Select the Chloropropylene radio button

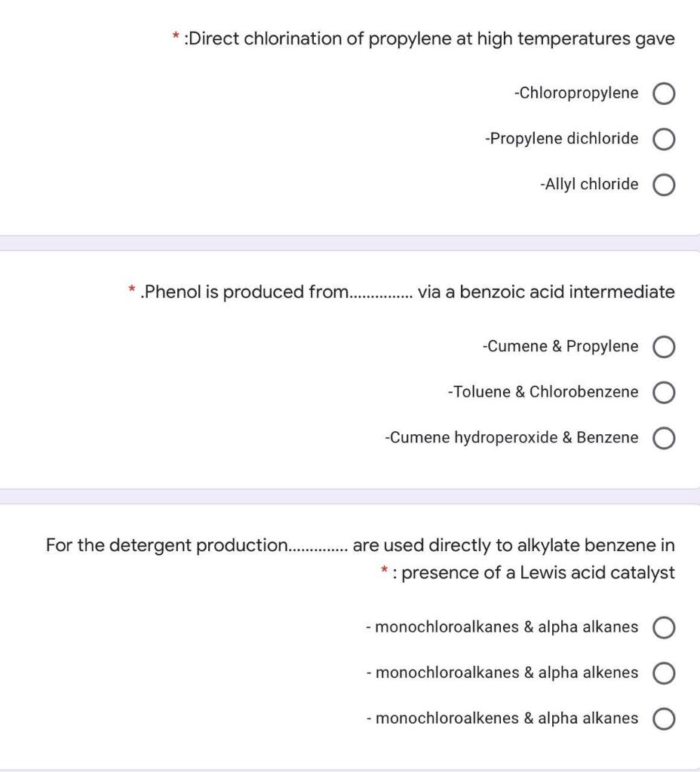pyautogui.click(x=663, y=93)
